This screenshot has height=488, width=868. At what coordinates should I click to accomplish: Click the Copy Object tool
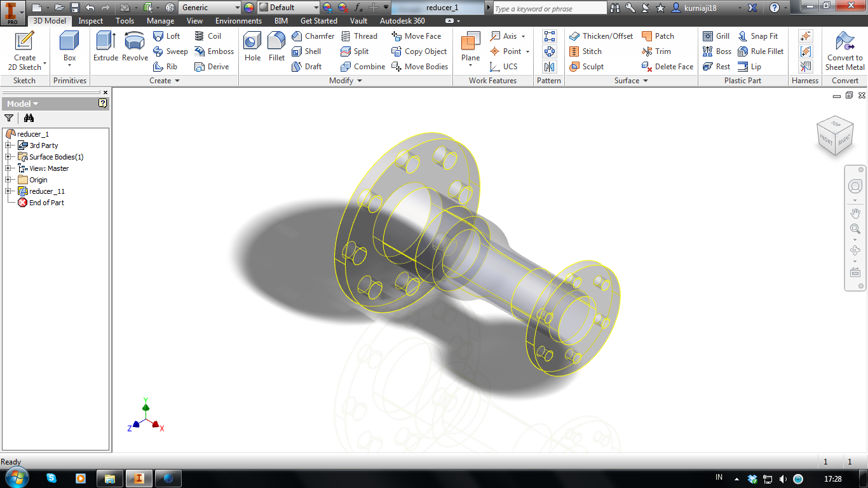coord(419,51)
